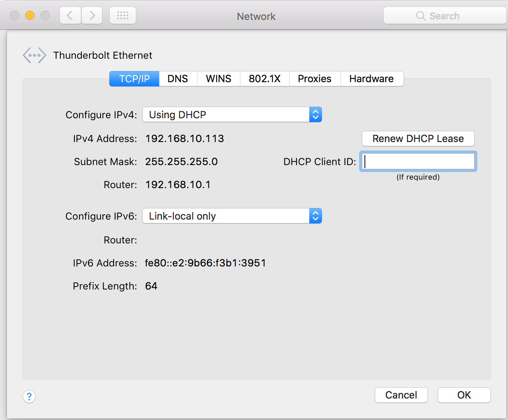Viewport: 508px width, 420px height.
Task: Open the Hardware tab
Action: coord(371,79)
